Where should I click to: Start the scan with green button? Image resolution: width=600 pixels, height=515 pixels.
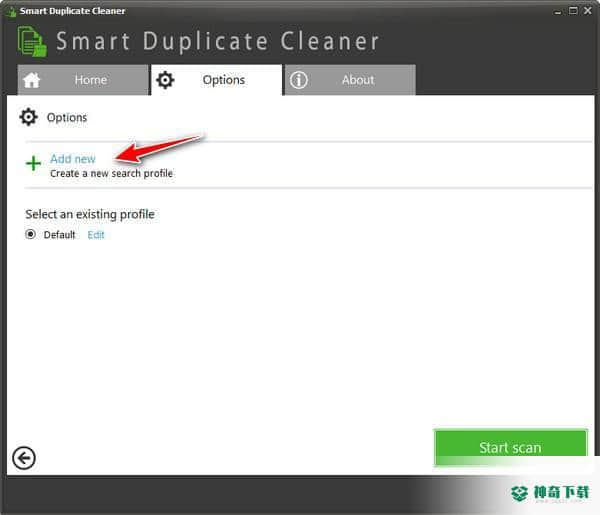pyautogui.click(x=510, y=447)
